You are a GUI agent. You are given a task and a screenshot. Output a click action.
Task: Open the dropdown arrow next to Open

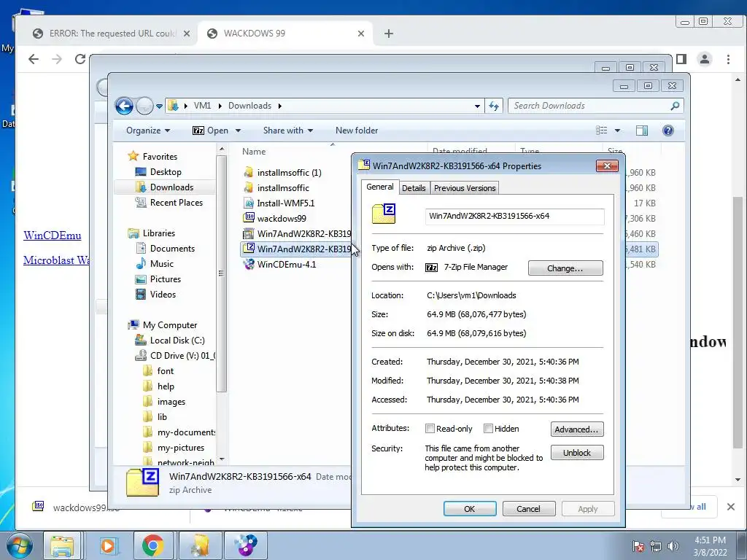point(238,131)
